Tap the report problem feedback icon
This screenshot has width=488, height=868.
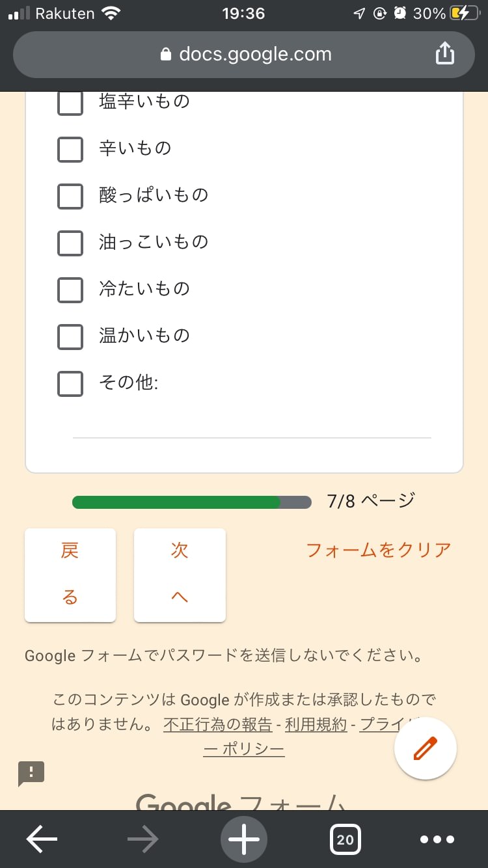tap(31, 773)
